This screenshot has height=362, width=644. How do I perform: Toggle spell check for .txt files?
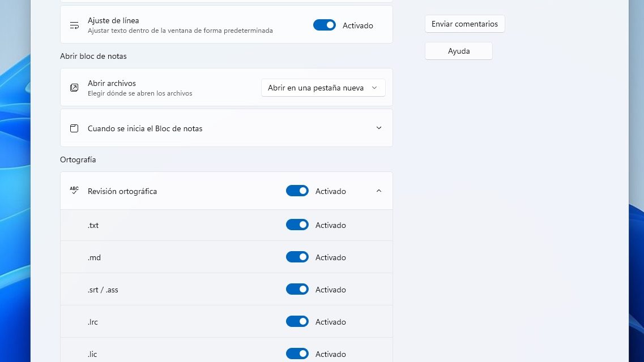click(297, 225)
